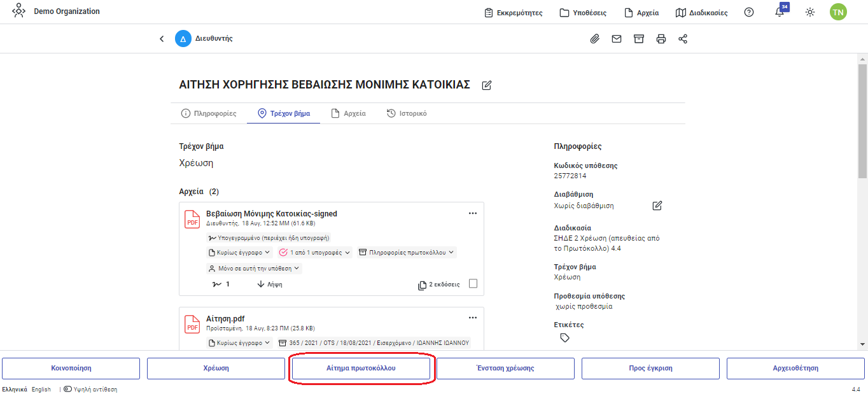Click the Demo Organization logo icon
This screenshot has width=868, height=394.
19,11
